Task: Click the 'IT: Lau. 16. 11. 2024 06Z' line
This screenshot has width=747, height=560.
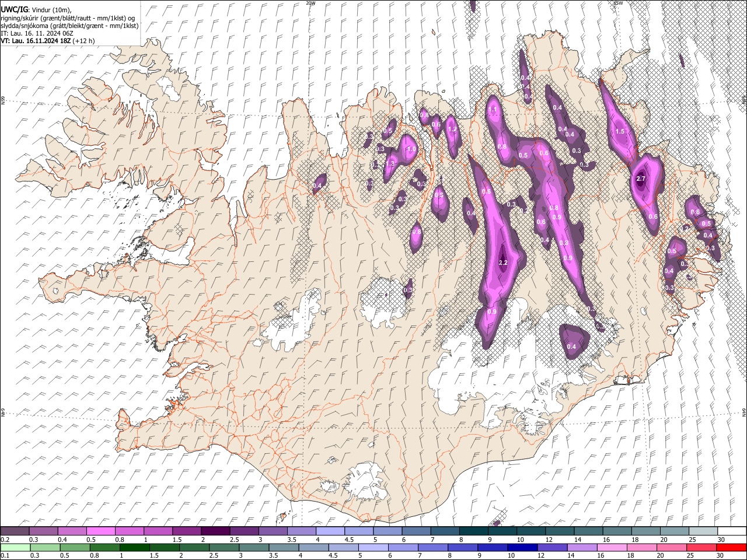Action: [37, 33]
